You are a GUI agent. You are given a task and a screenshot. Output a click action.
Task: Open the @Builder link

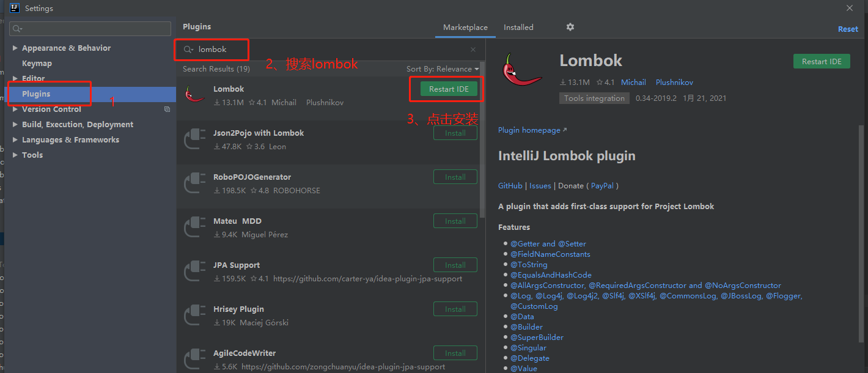(526, 327)
